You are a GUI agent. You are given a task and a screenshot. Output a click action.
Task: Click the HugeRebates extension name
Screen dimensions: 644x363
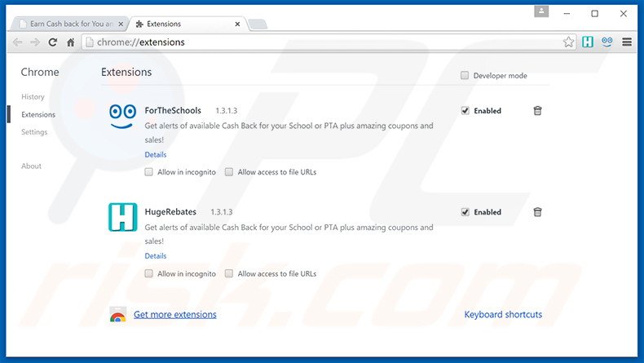coord(170,212)
